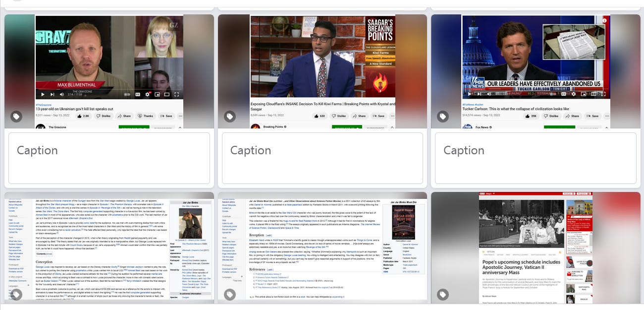Enter fullscreen in the Grayzone player
This screenshot has height=310, width=644.
pyautogui.click(x=176, y=94)
